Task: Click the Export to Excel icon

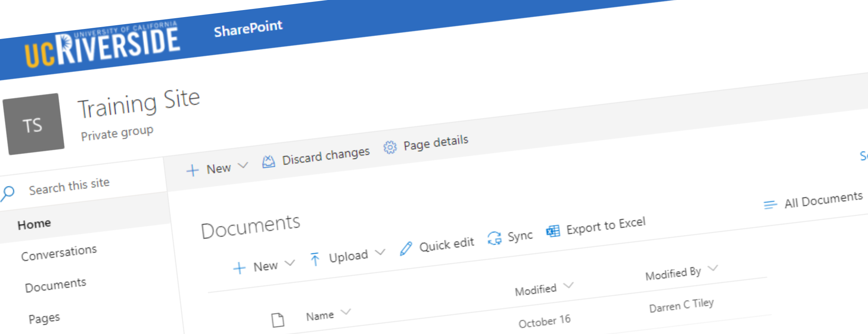Action: [553, 232]
